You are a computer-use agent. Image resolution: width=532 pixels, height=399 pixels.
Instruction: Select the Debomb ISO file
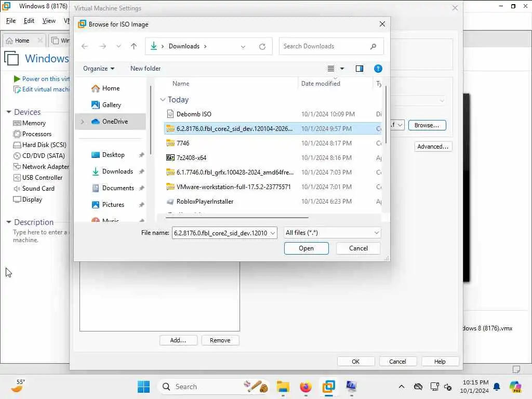[272, 114]
